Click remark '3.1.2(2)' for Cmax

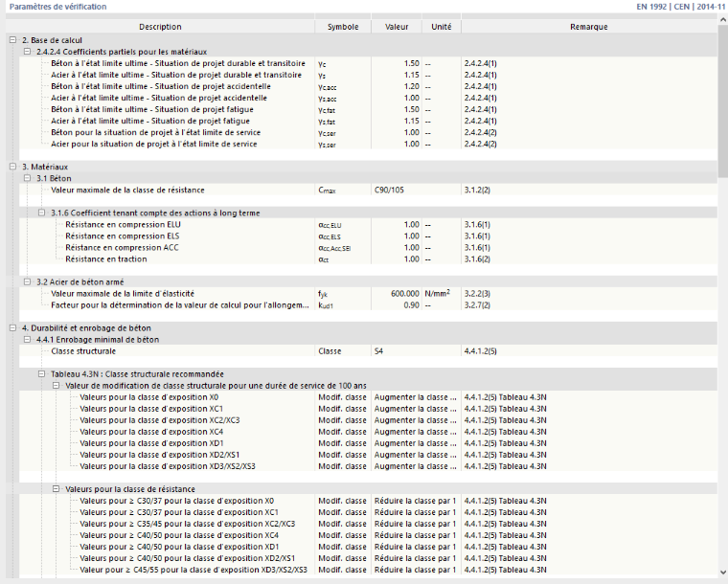(477, 191)
